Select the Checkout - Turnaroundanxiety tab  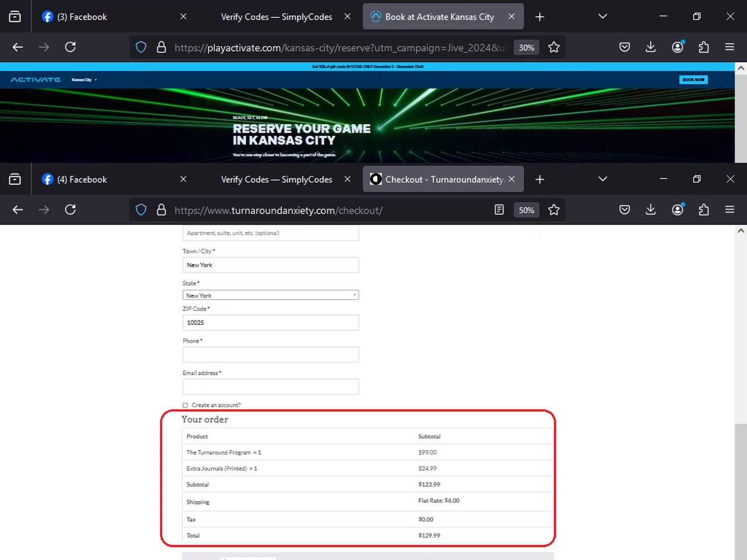[444, 179]
